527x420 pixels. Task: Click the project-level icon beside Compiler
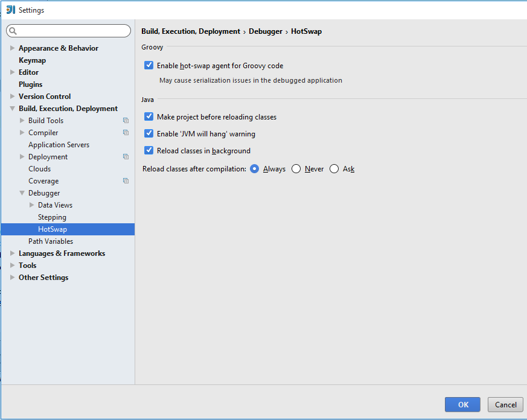pos(126,133)
